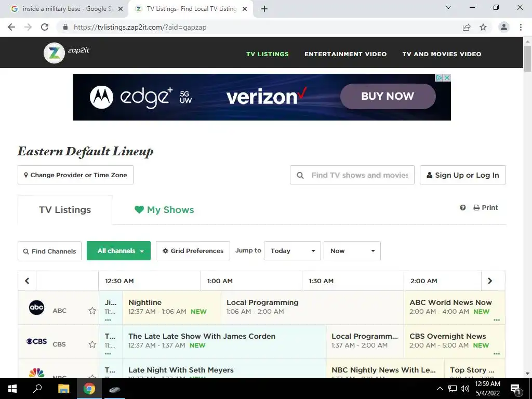Open the All channels dropdown
532x399 pixels.
click(119, 251)
